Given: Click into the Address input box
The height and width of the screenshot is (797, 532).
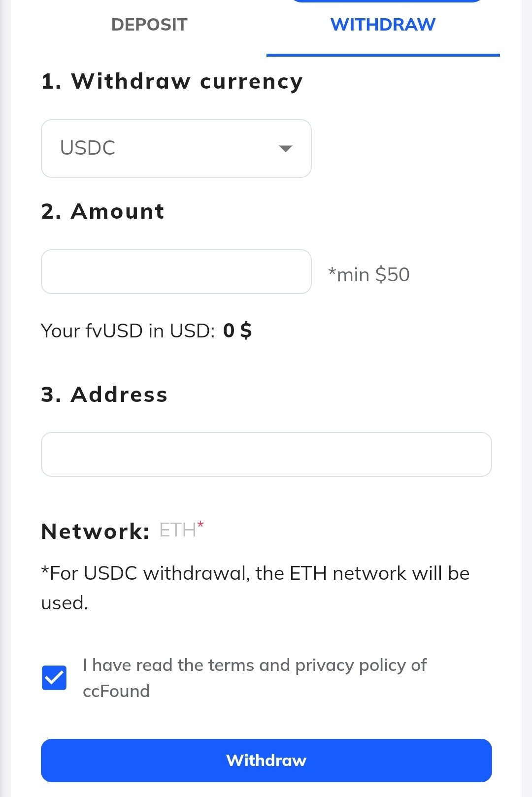Looking at the screenshot, I should point(266,454).
